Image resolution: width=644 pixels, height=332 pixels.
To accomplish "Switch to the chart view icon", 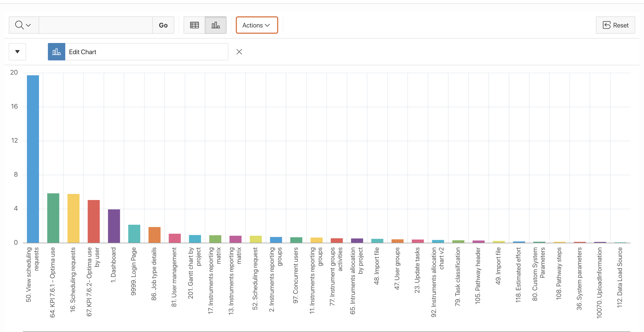I will point(216,25).
